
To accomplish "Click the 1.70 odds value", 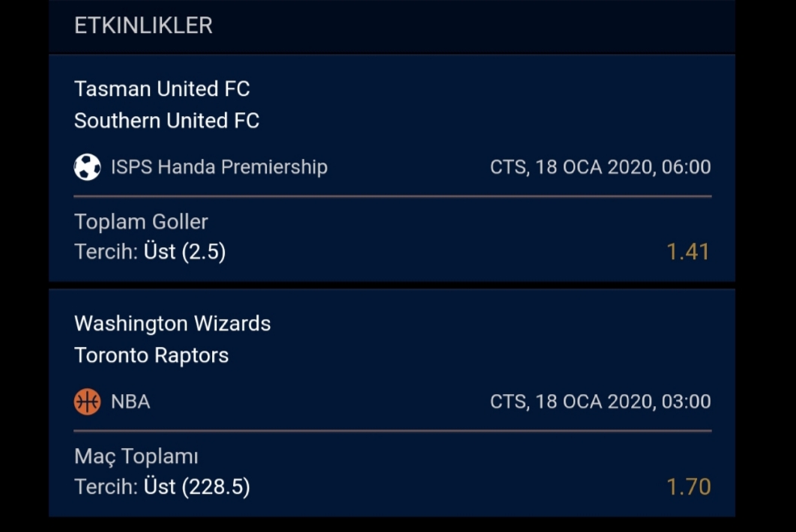I will tap(688, 486).
